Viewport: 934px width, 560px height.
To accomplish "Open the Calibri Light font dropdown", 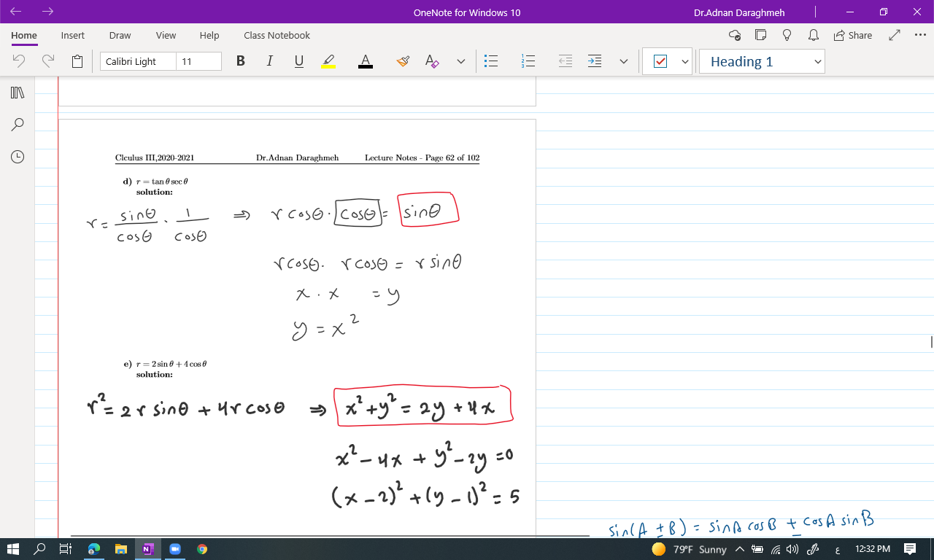I will [x=138, y=61].
